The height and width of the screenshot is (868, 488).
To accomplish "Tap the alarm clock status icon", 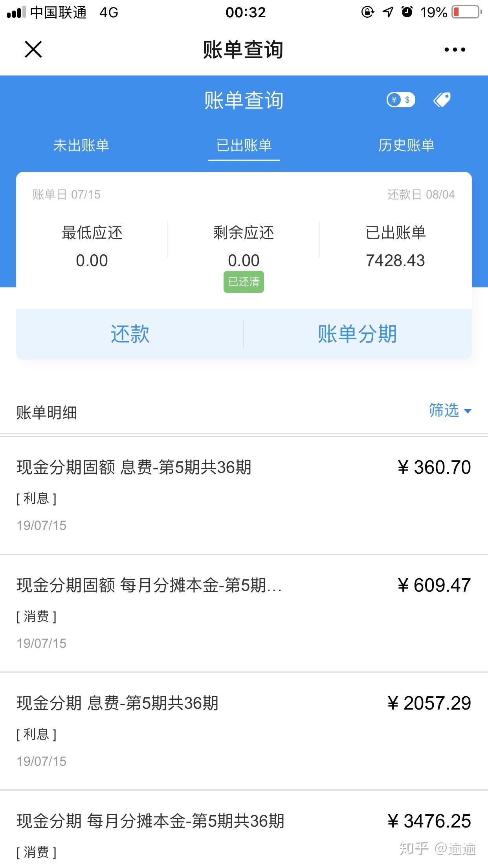I will 407,12.
